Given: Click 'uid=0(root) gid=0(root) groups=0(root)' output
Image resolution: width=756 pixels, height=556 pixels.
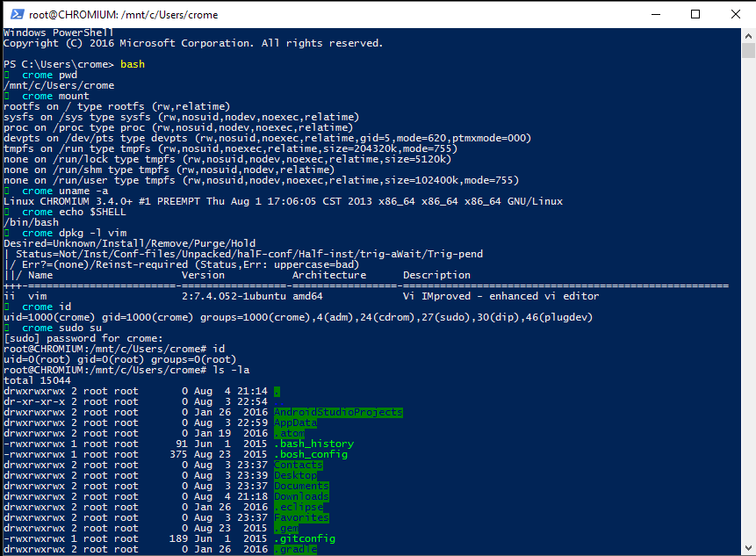Looking at the screenshot, I should click(x=120, y=360).
